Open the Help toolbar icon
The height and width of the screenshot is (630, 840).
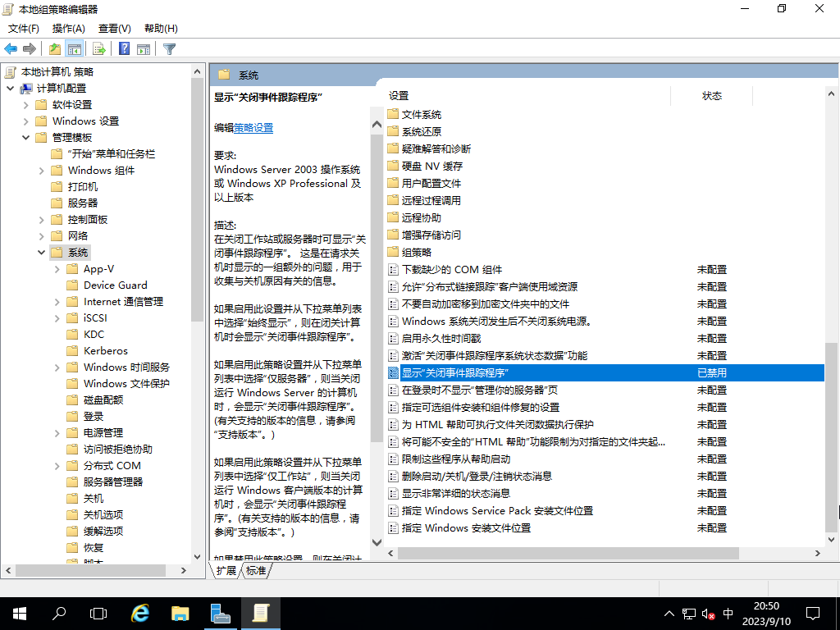(125, 48)
